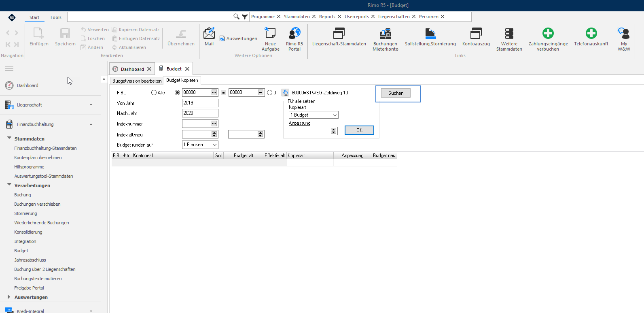
Task: Collapse the Verarbeitungen tree section
Action: (x=9, y=185)
